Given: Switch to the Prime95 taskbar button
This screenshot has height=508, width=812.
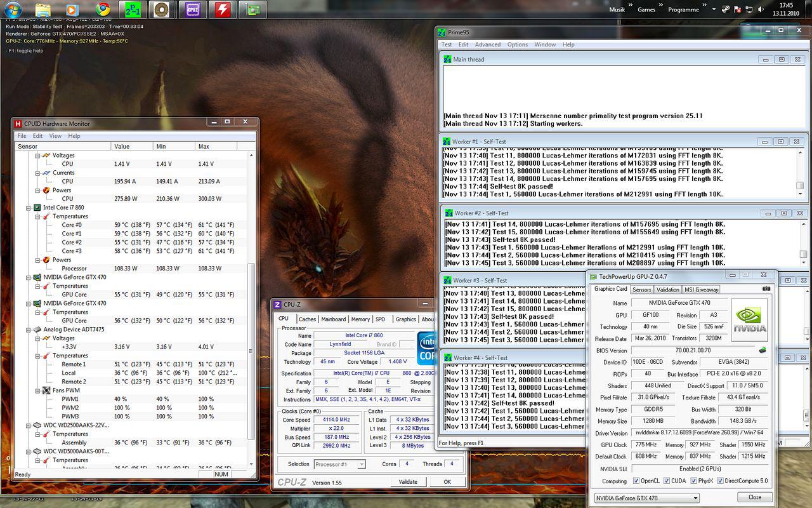Looking at the screenshot, I should tap(133, 9).
